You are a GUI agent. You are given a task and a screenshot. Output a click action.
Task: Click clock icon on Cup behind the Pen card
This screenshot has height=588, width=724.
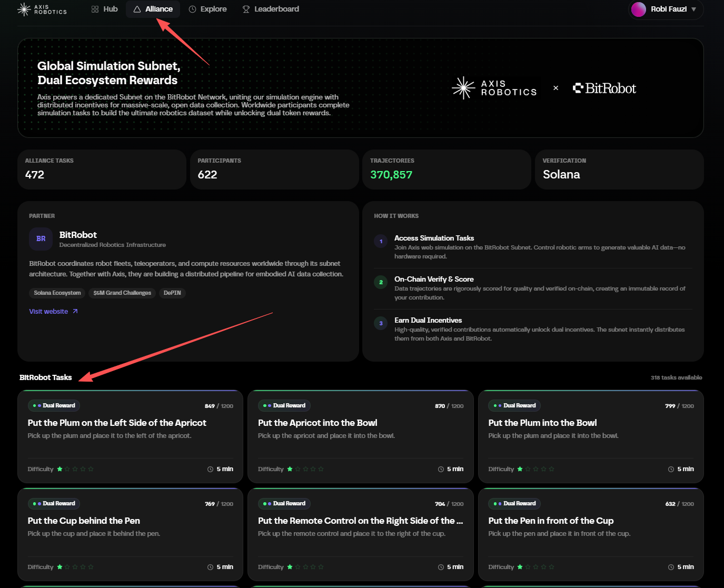click(x=210, y=567)
